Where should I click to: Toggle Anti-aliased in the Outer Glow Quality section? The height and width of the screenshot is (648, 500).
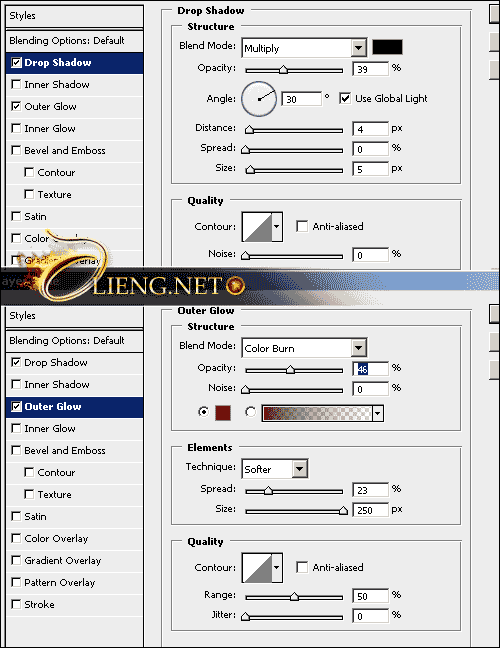[x=302, y=567]
